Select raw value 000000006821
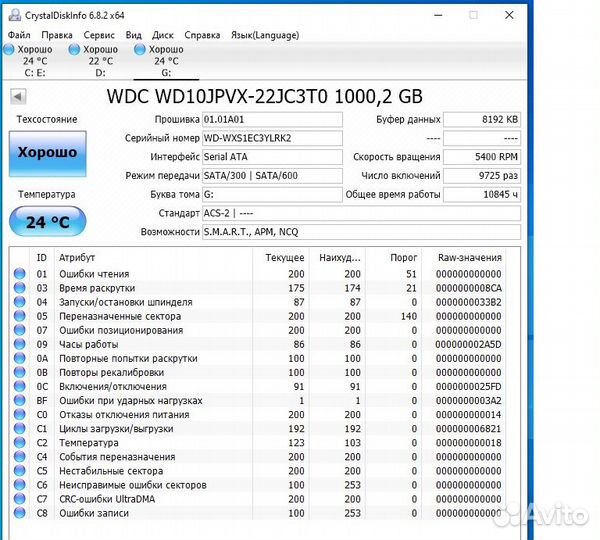This screenshot has height=540, width=600. point(468,429)
